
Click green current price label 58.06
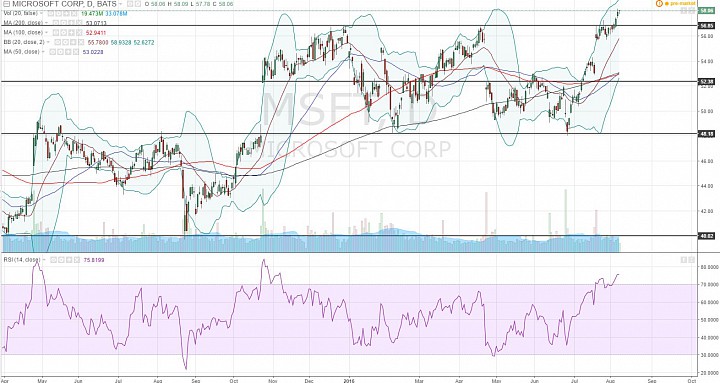706,10
